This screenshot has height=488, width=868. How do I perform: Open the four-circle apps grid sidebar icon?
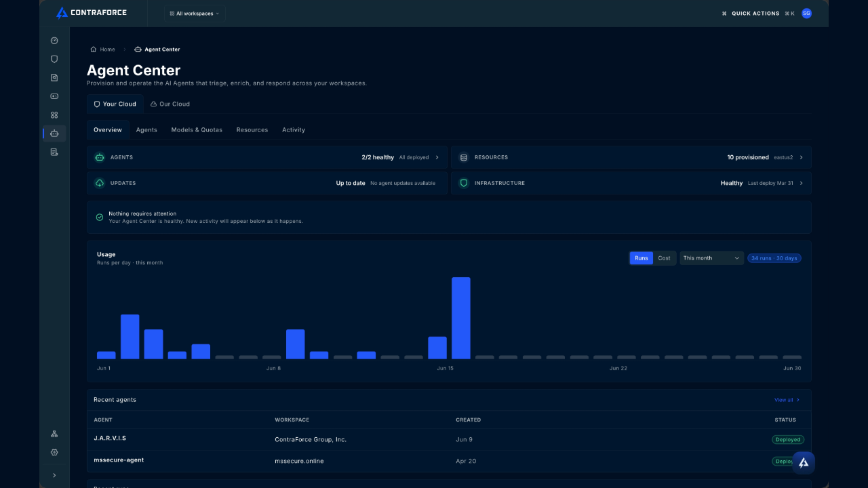tap(54, 115)
